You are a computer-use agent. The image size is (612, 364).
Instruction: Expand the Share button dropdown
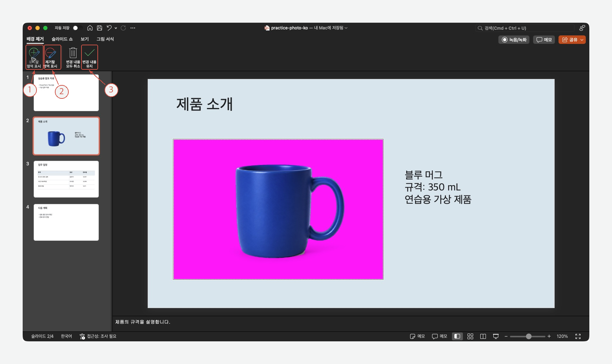(582, 40)
